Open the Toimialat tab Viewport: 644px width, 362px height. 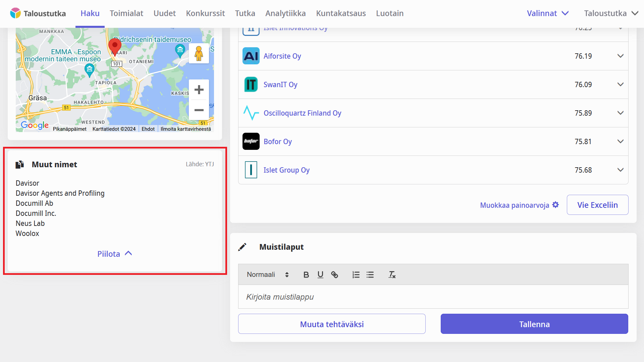[x=126, y=13]
